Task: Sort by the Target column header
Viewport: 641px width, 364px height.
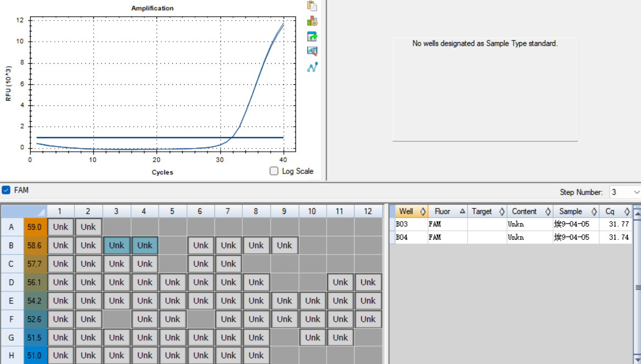Action: pyautogui.click(x=487, y=211)
